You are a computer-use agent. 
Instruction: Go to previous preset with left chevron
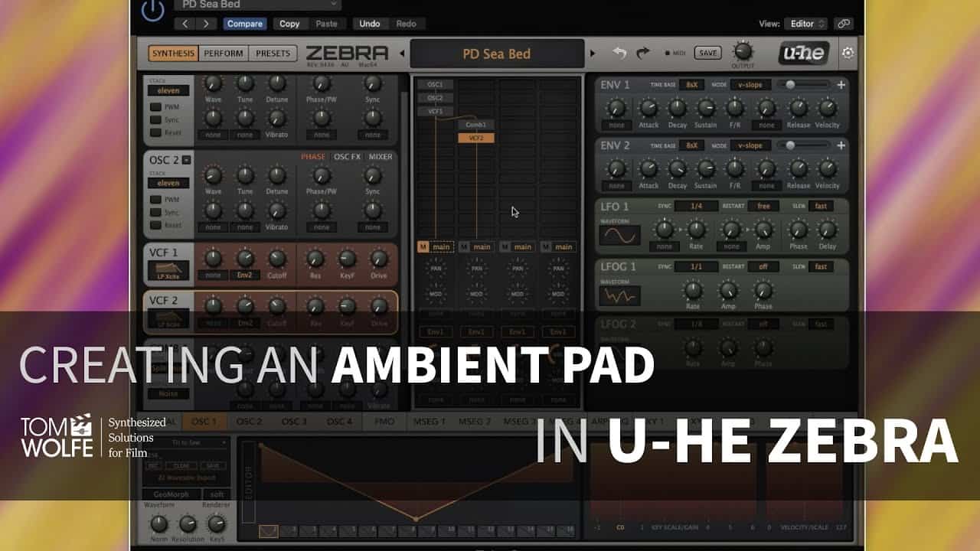(185, 24)
